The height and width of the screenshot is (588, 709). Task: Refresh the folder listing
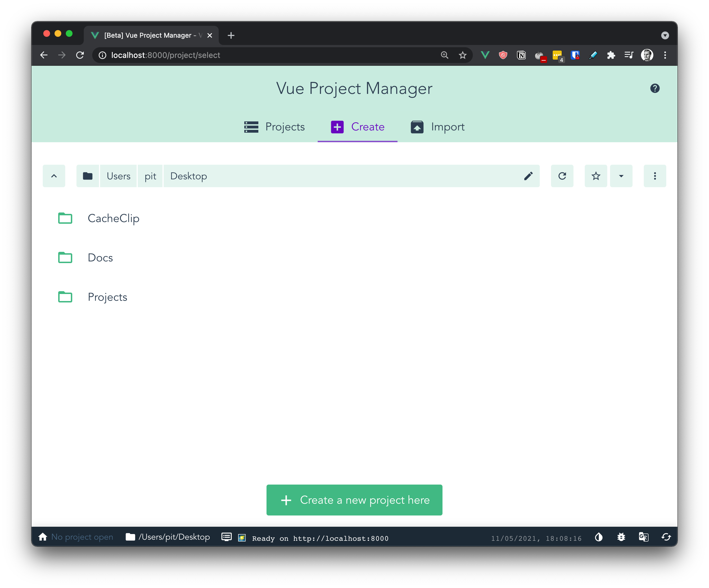click(562, 176)
